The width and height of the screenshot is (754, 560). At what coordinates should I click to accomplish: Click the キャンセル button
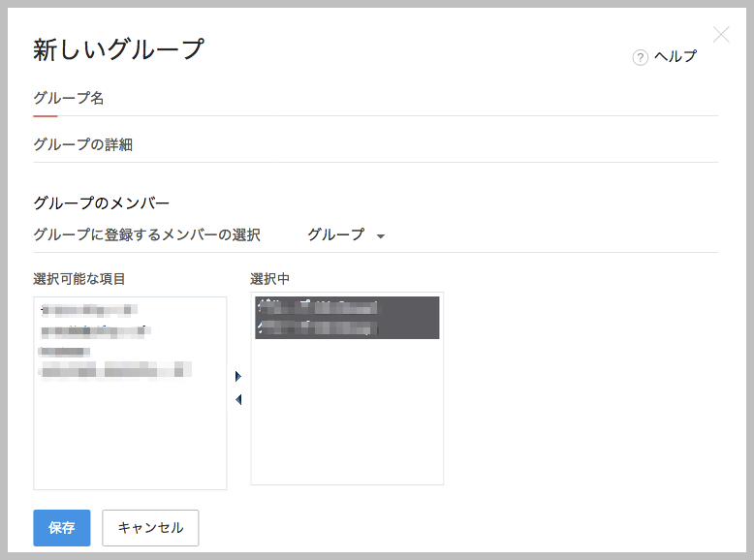click(x=150, y=528)
